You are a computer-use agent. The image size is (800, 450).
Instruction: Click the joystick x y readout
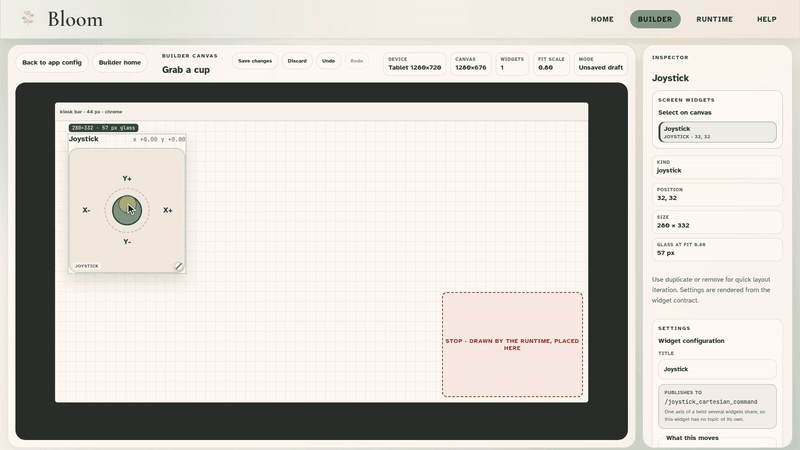tap(159, 139)
